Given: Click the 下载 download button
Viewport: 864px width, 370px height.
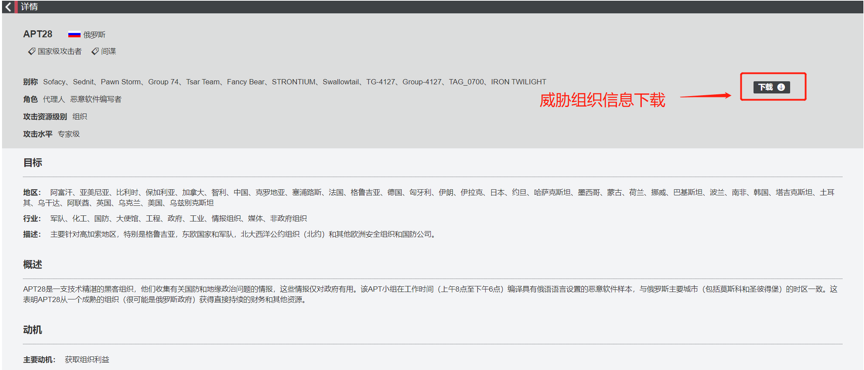Looking at the screenshot, I should pyautogui.click(x=771, y=87).
